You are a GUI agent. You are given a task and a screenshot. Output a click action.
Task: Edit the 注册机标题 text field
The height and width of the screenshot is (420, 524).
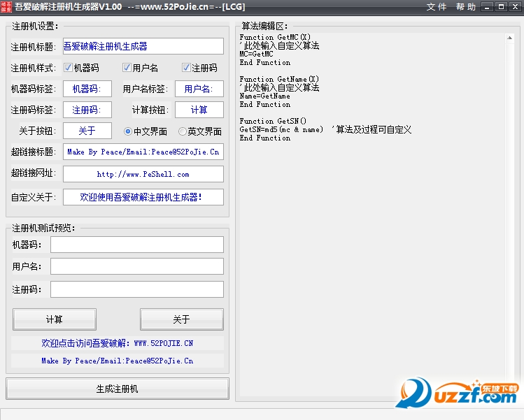143,46
